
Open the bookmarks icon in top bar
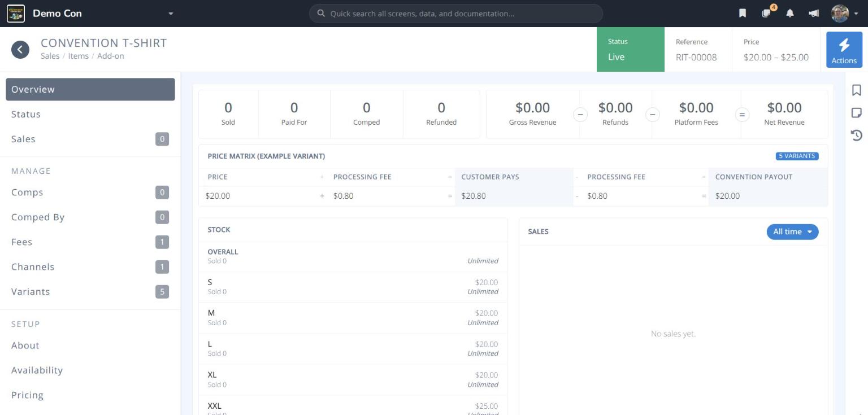point(743,14)
